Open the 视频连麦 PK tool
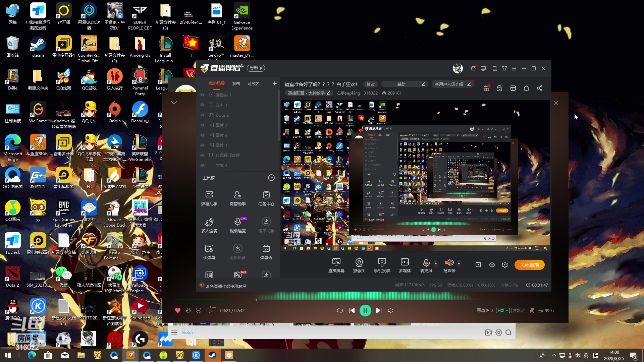 (x=237, y=225)
